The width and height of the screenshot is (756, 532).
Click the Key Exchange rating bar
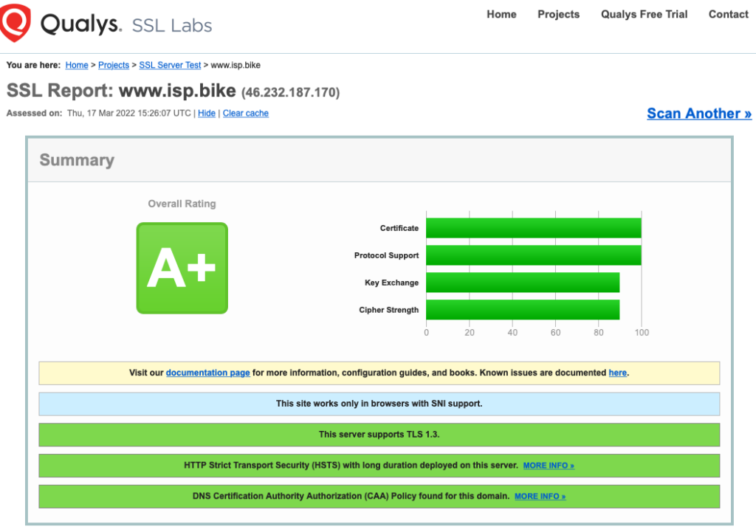tap(522, 283)
